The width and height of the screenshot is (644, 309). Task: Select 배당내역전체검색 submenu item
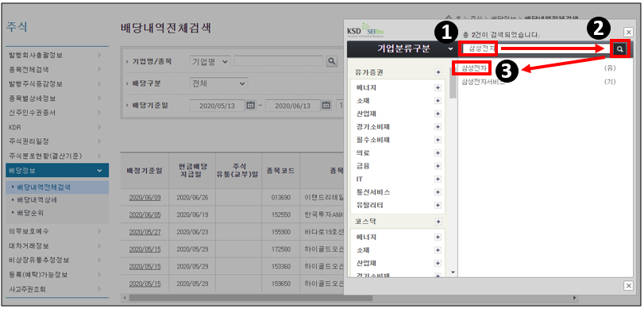[44, 187]
